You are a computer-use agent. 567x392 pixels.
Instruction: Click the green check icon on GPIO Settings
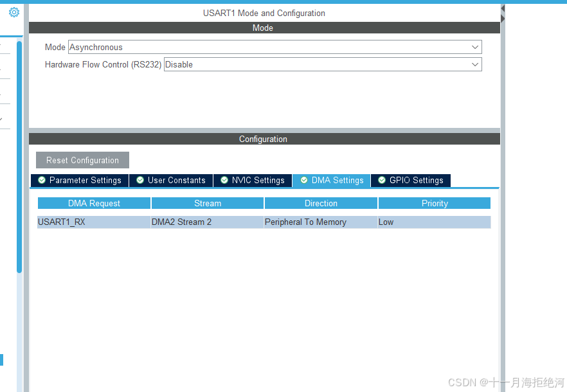click(381, 180)
